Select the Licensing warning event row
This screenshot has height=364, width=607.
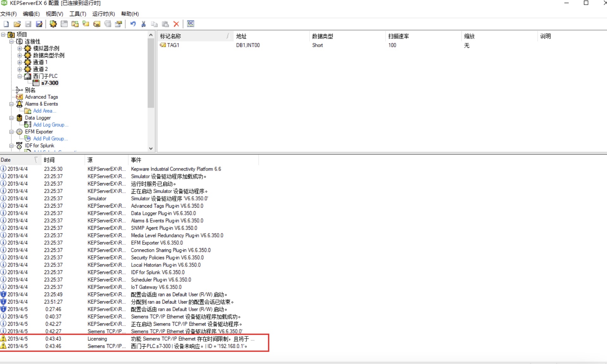pos(129,339)
